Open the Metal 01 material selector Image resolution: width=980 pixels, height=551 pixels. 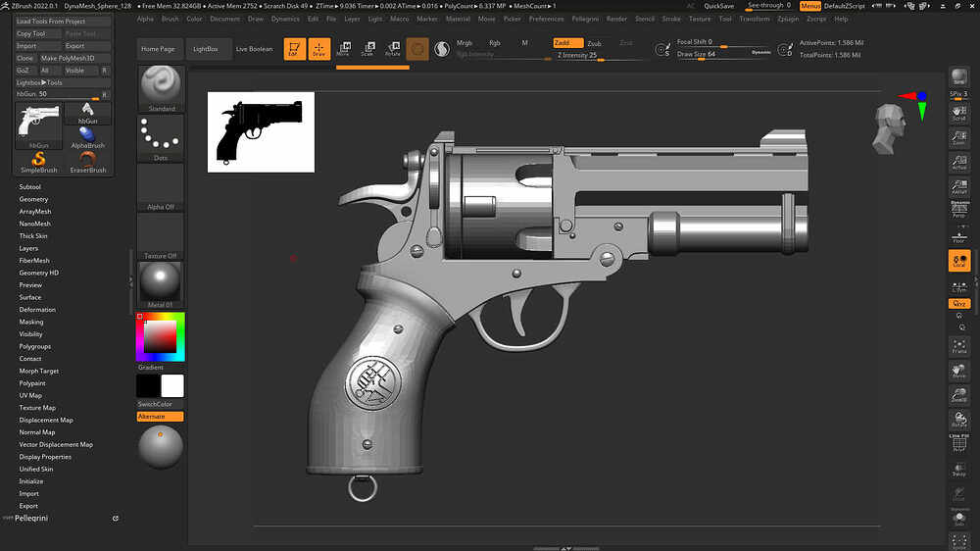[x=161, y=284]
